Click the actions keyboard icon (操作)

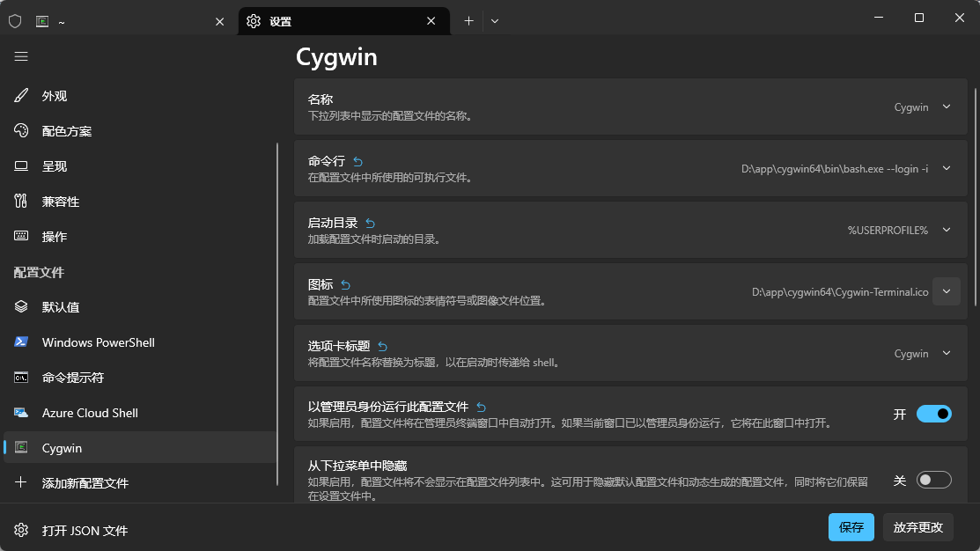pos(21,236)
